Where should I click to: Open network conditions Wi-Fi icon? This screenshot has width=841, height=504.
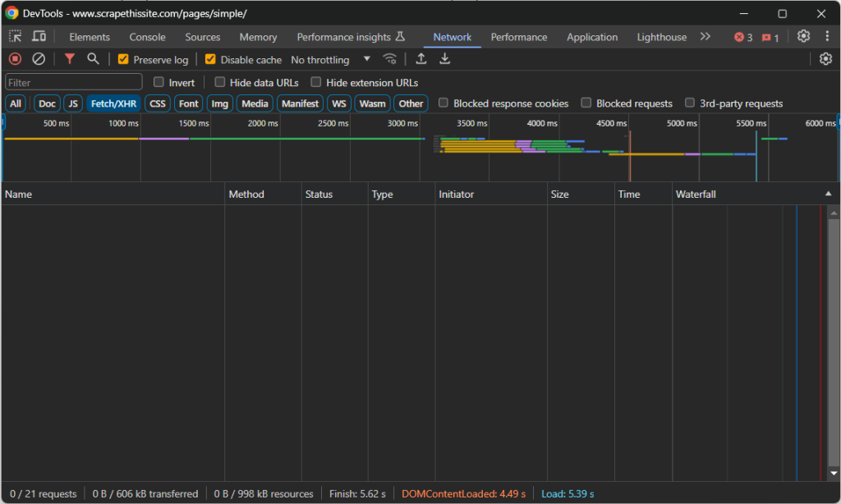(390, 59)
